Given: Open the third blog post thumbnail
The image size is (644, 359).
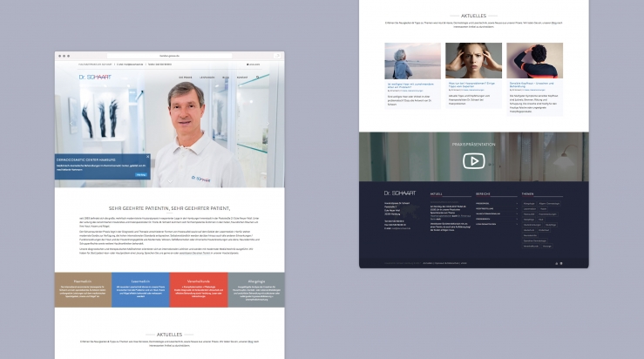Looking at the screenshot, I should point(534,61).
